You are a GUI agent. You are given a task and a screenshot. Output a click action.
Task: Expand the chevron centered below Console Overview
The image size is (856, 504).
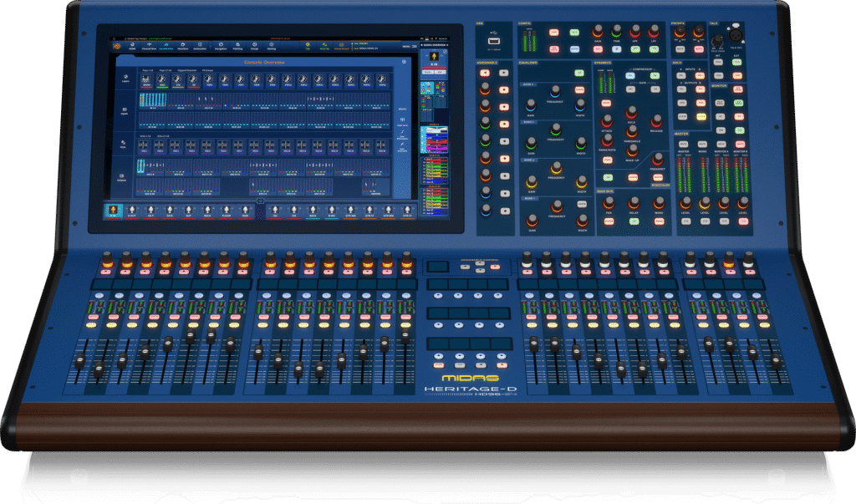coord(261,201)
